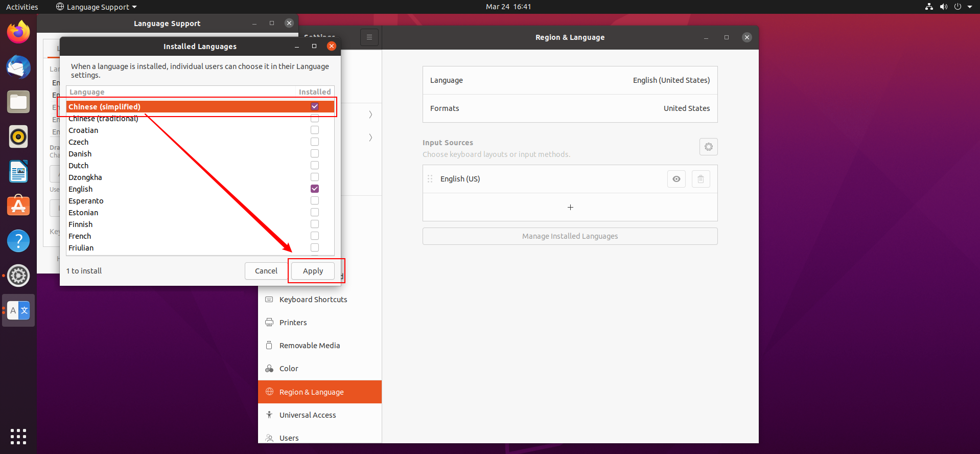Click Manage Installed Languages button
The image size is (980, 454).
tap(570, 236)
